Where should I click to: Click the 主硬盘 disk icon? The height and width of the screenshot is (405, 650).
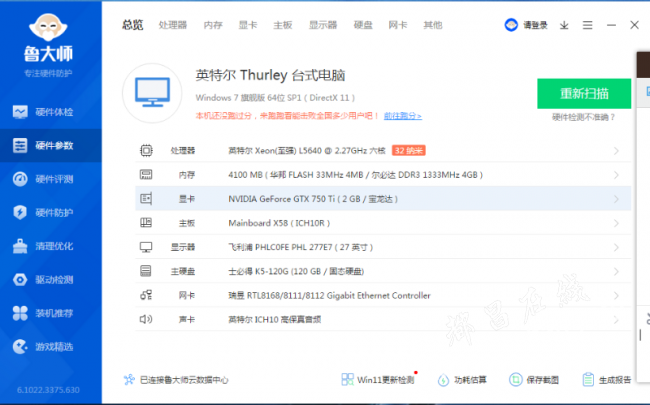tap(146, 271)
